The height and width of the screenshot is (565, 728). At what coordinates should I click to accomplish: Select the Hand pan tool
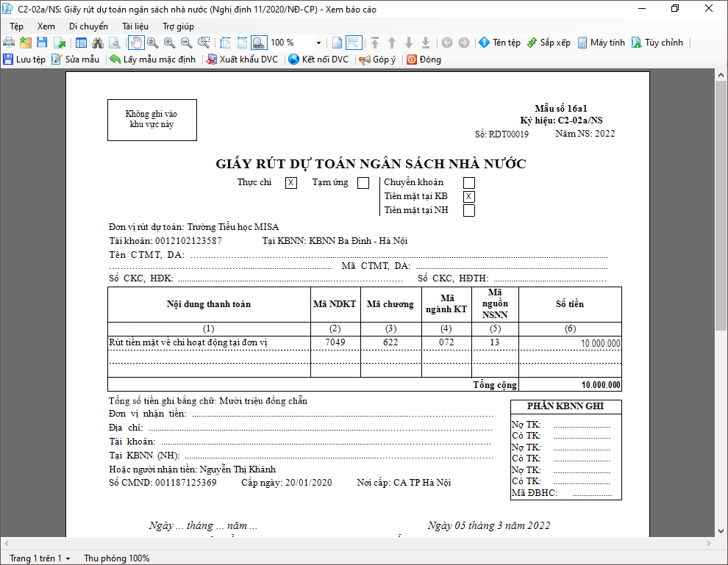point(137,43)
